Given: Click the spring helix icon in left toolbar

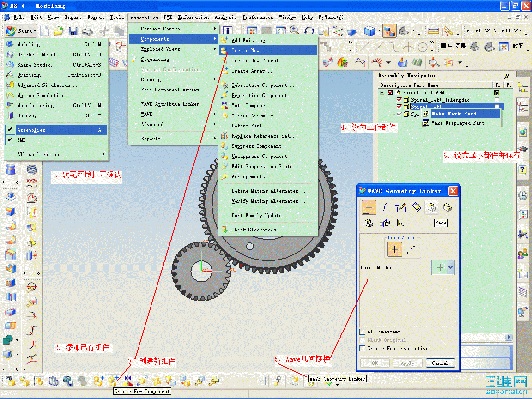Looking at the screenshot, I should [x=31, y=169].
